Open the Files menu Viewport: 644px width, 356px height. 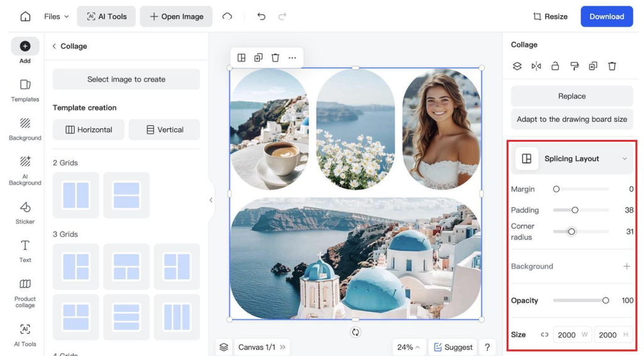click(56, 16)
